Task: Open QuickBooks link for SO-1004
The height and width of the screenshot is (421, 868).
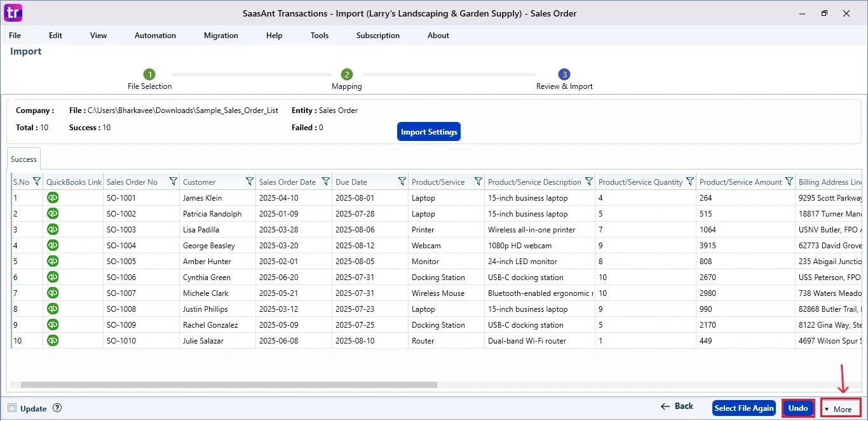Action: pos(53,245)
